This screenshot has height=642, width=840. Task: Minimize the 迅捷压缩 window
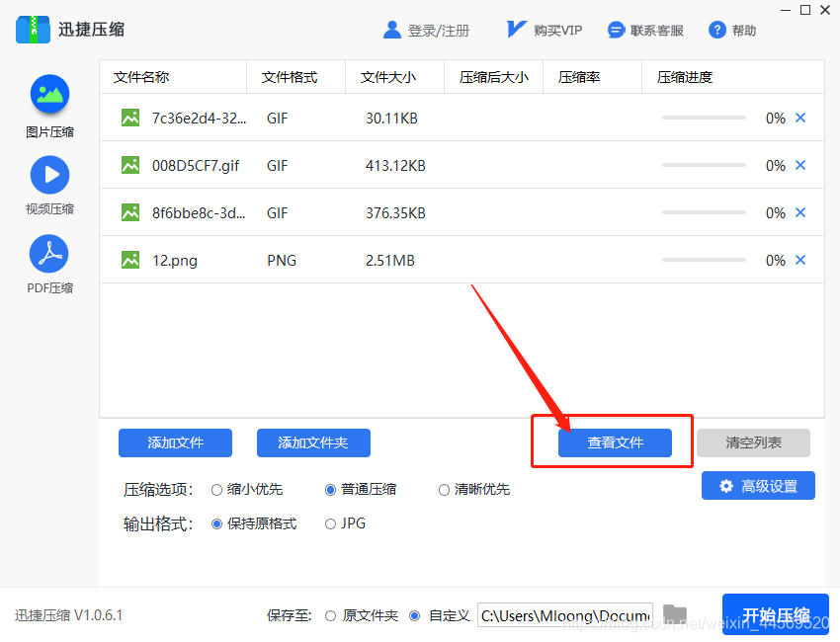click(786, 10)
